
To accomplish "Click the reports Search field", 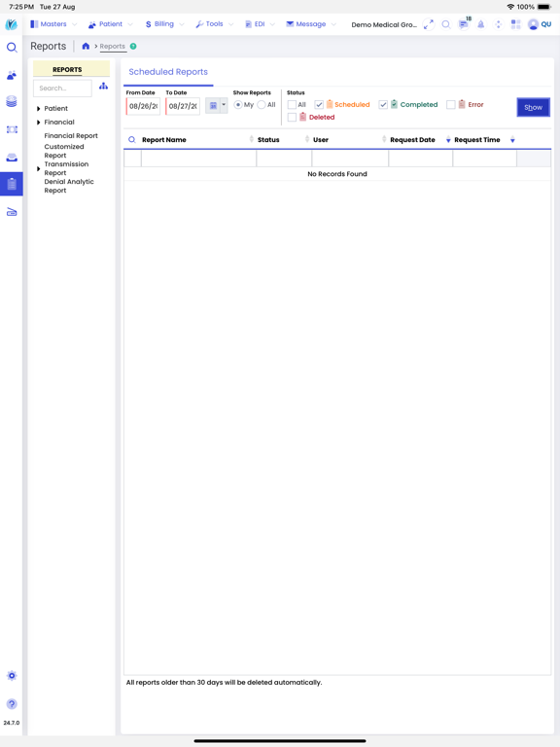I will tap(62, 89).
